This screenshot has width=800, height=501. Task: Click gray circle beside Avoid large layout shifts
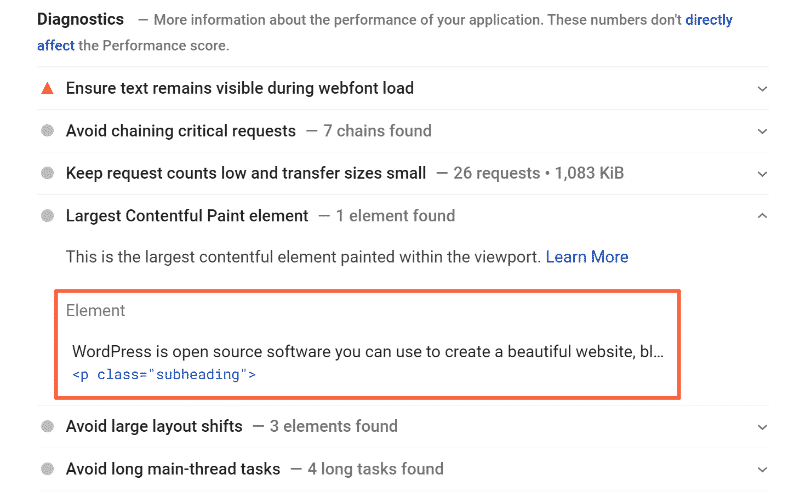tap(47, 427)
